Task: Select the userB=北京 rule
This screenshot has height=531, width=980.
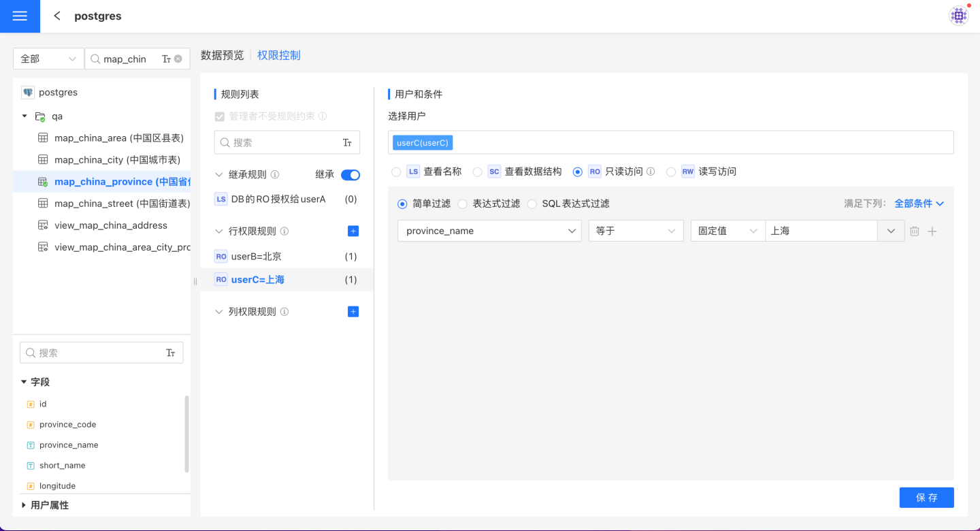Action: coord(257,257)
